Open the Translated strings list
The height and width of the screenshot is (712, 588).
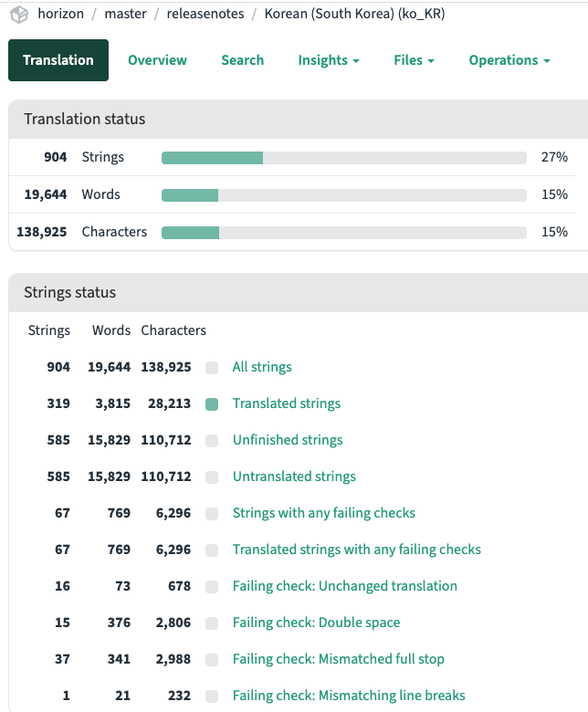click(x=286, y=403)
